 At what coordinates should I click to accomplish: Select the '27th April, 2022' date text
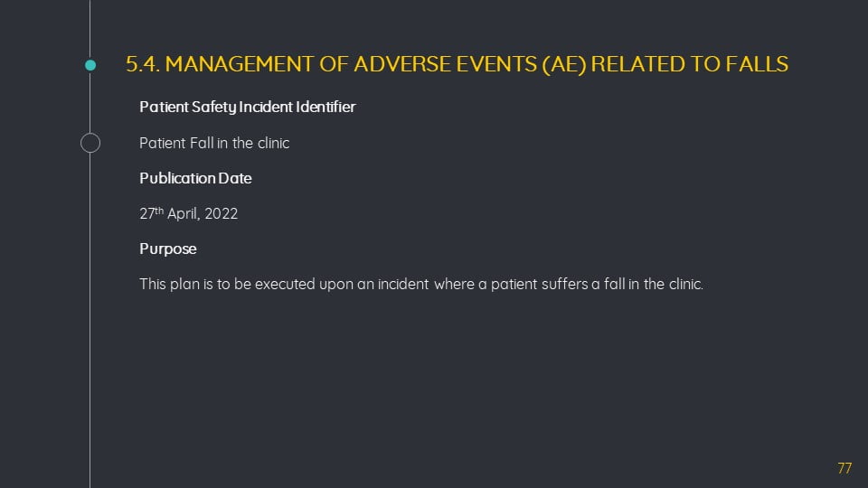tap(188, 213)
